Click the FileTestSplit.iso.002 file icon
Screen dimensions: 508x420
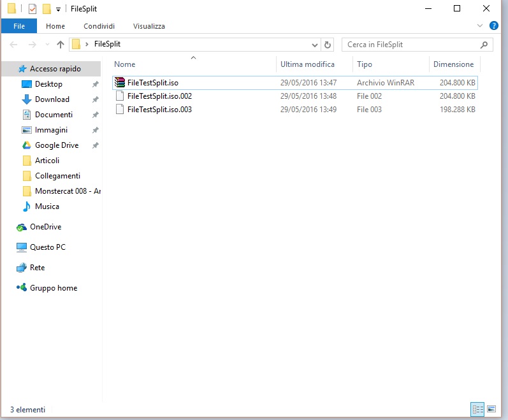(120, 96)
